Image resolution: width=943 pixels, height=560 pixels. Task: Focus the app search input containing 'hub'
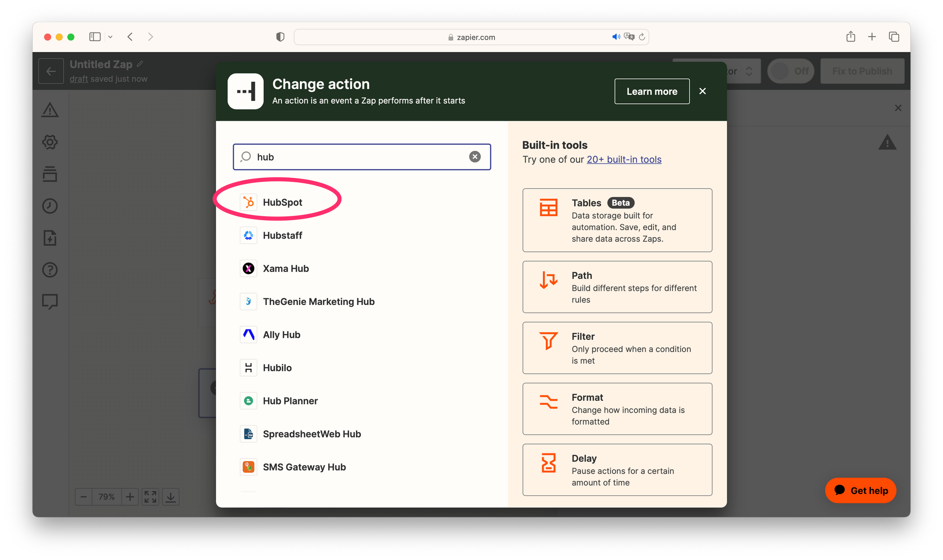coord(362,157)
